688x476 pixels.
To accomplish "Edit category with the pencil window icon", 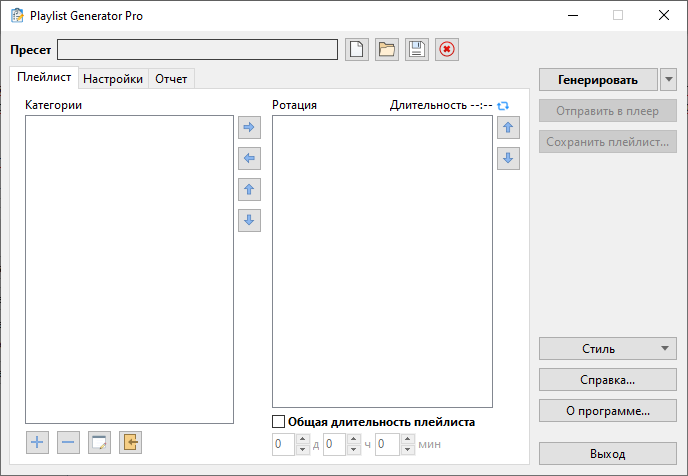I will [x=99, y=442].
